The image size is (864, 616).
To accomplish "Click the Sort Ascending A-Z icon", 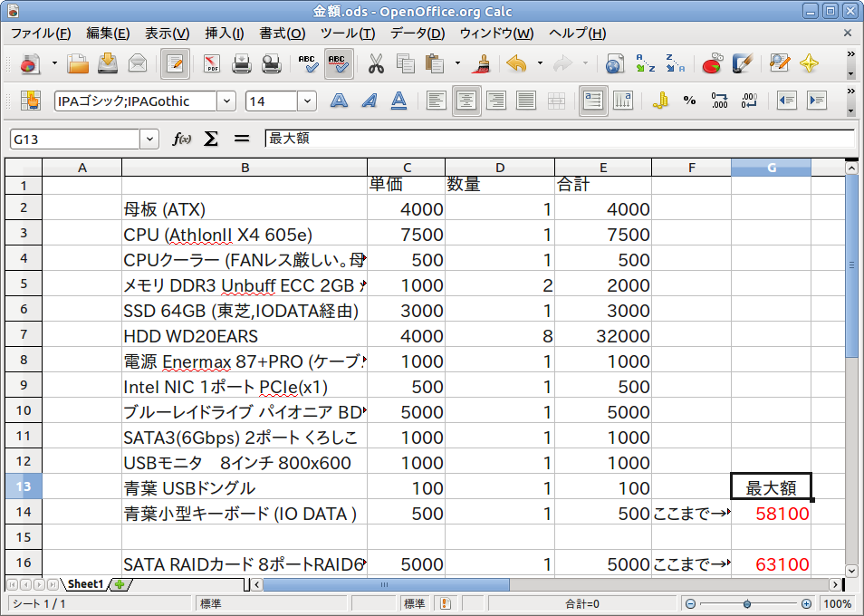I will pos(646,64).
